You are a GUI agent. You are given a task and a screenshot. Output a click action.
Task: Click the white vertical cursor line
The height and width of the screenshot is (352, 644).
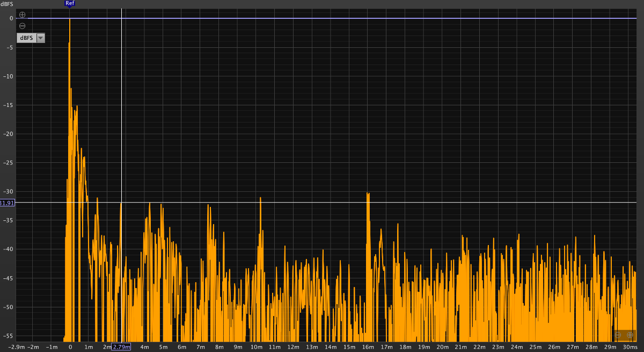(x=121, y=107)
